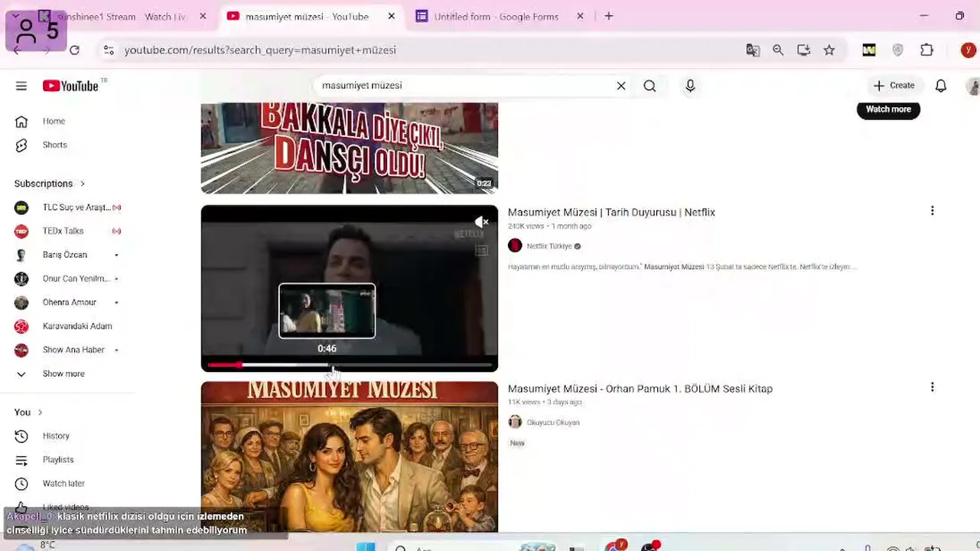
Task: Open options menu for Sesli Kitap video
Action: [932, 387]
